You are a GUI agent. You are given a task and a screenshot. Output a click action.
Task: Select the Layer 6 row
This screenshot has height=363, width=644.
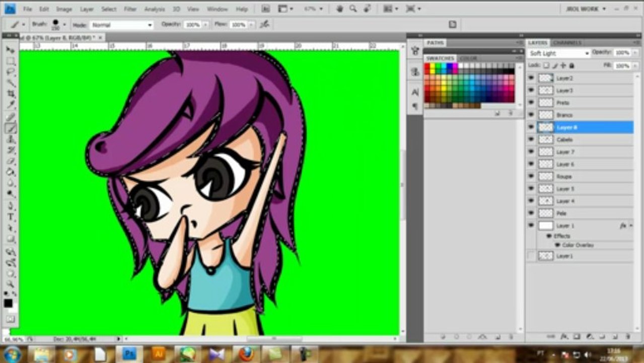[x=580, y=164]
